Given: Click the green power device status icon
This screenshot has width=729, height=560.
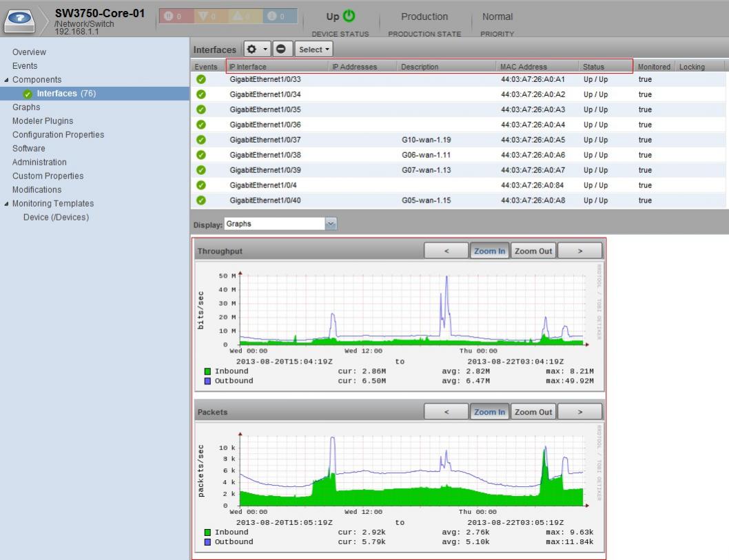Looking at the screenshot, I should click(349, 16).
